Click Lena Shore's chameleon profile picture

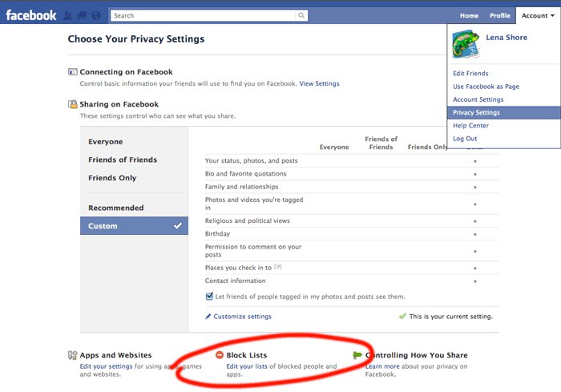coord(466,44)
